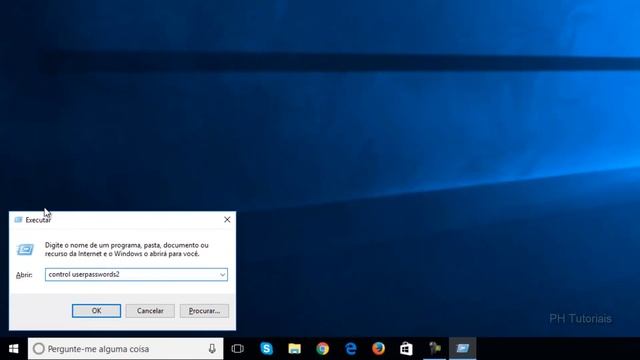Image resolution: width=640 pixels, height=360 pixels.
Task: Click the Executar title bar icon
Action: [18, 220]
